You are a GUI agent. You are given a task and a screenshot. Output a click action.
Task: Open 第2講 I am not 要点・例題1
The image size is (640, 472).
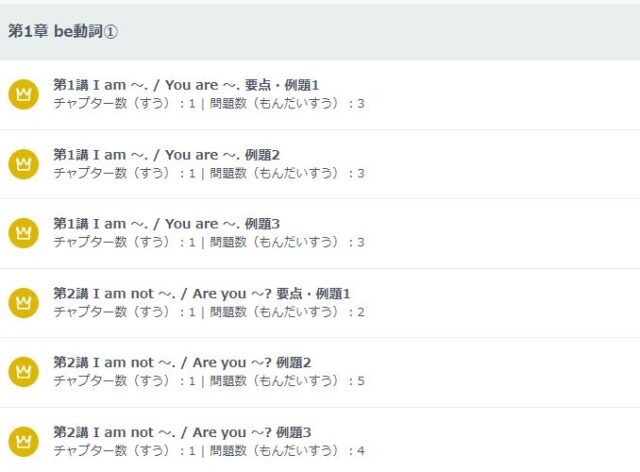pos(201,293)
